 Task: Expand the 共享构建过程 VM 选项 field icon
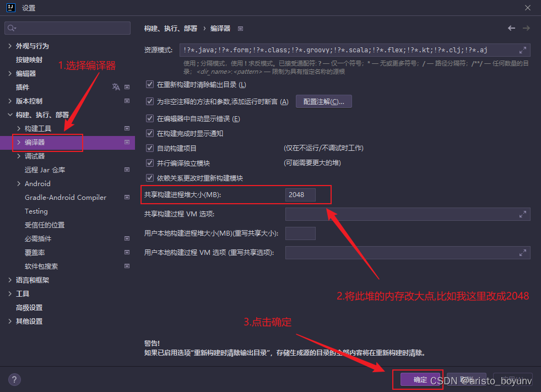[x=523, y=214]
